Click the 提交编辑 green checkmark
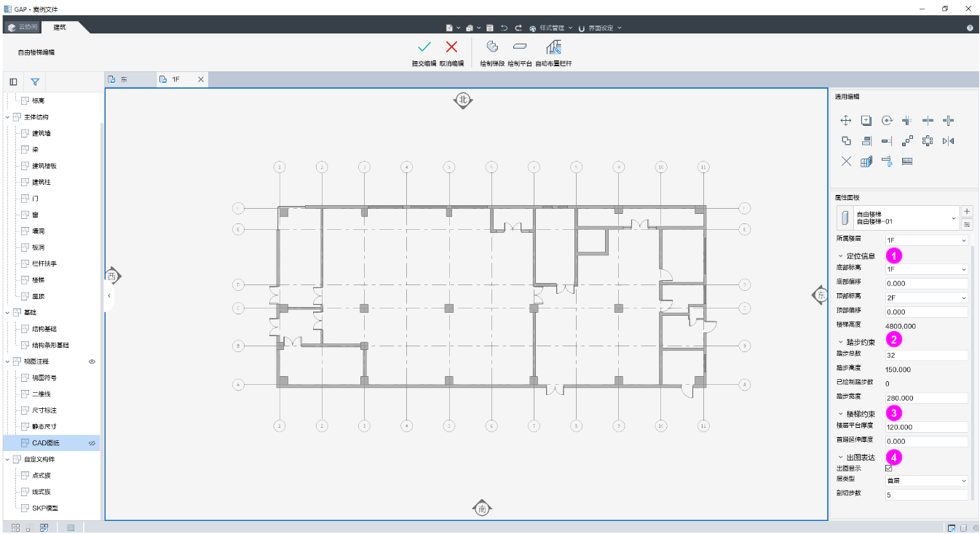 [x=424, y=47]
